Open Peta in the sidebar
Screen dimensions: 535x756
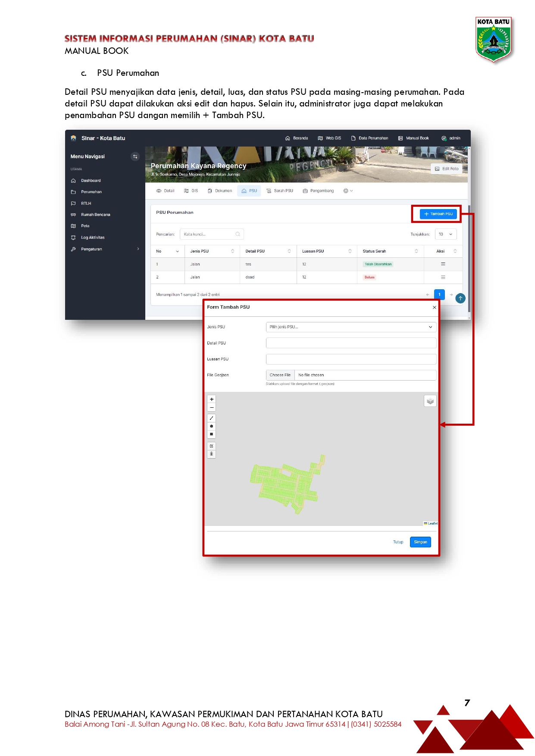[85, 226]
